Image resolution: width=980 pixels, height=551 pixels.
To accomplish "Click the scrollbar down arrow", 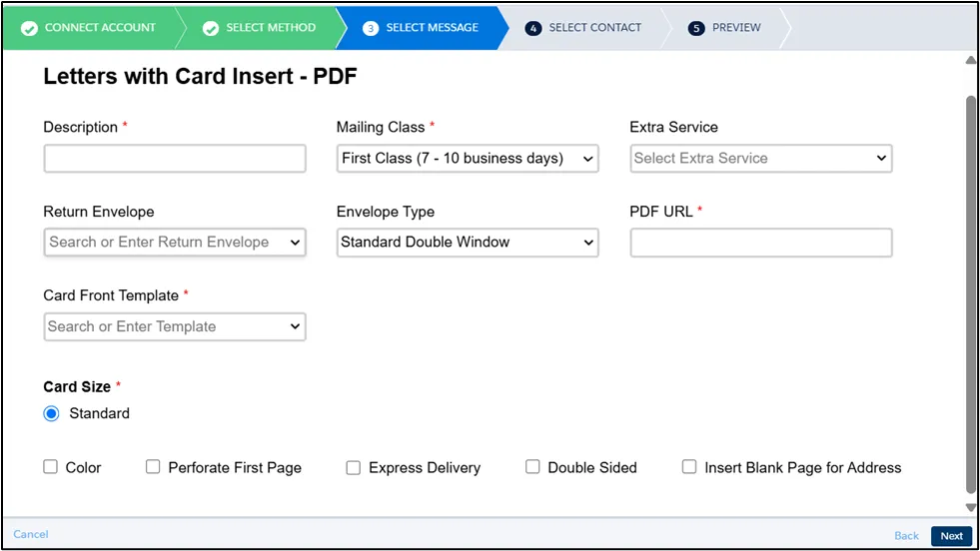I will tap(970, 507).
